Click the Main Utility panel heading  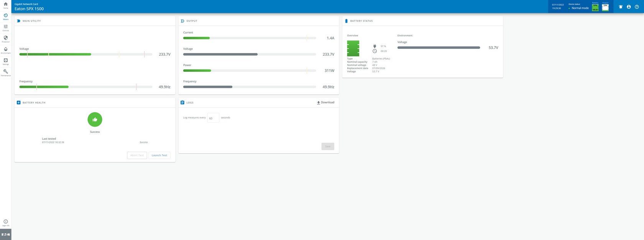coord(32,21)
